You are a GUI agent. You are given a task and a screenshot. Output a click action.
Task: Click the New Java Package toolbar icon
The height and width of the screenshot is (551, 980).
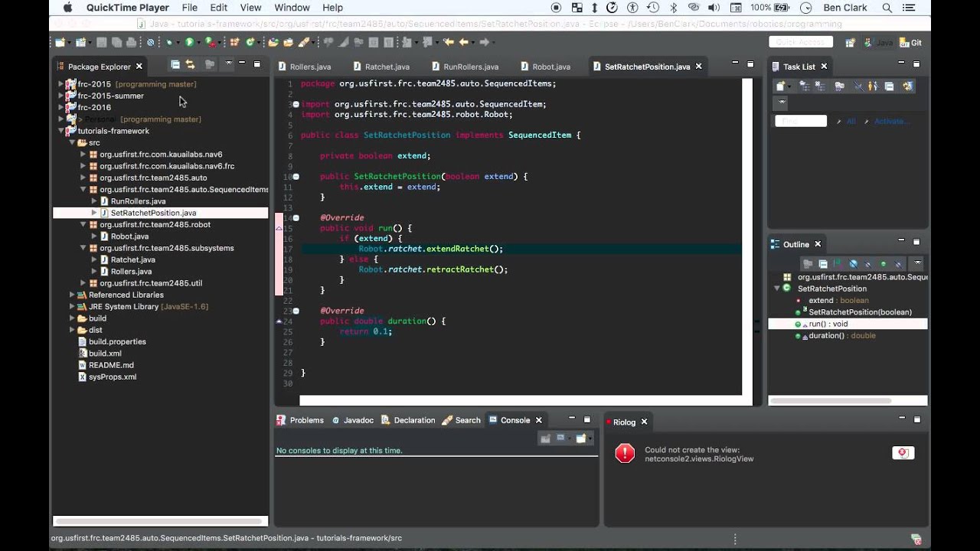tap(234, 42)
